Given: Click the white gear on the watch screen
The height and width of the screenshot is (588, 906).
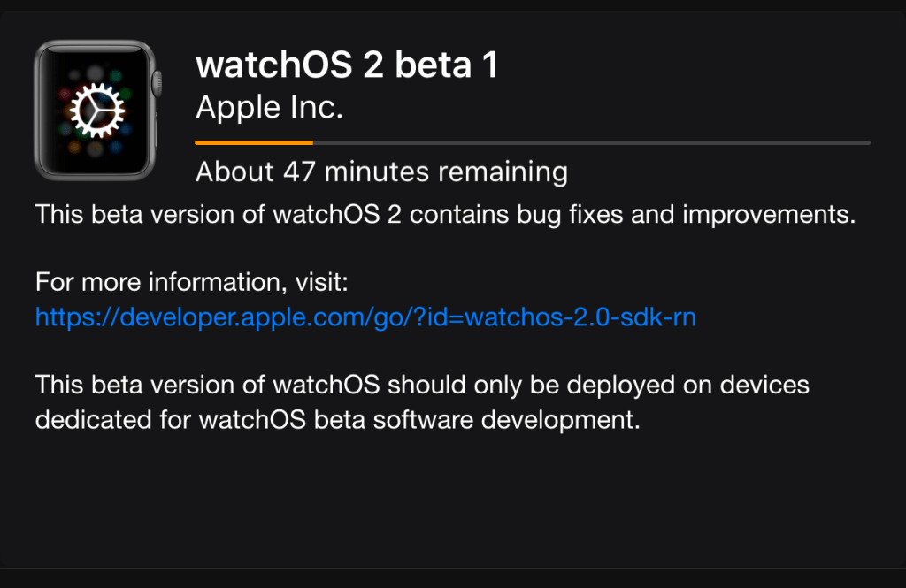Looking at the screenshot, I should click(x=96, y=109).
